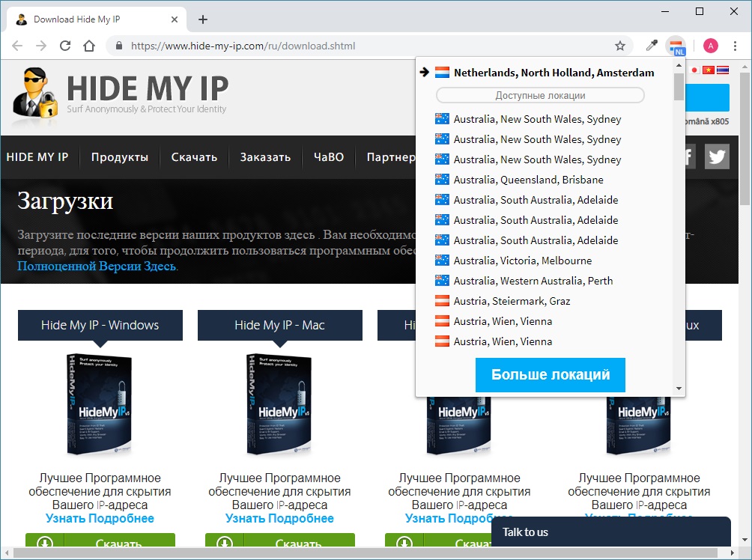Follow the Полноценной Версии Здесь link

tap(97, 266)
